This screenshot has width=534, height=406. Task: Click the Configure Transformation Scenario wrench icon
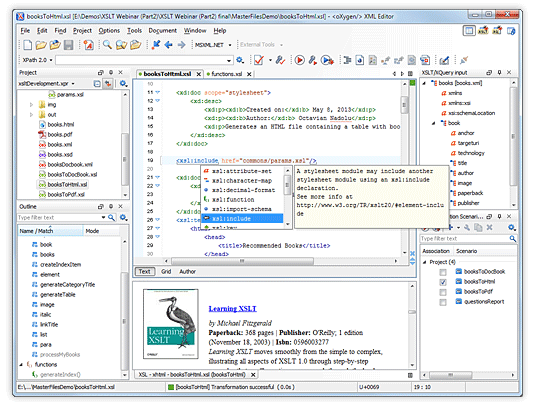point(313,60)
